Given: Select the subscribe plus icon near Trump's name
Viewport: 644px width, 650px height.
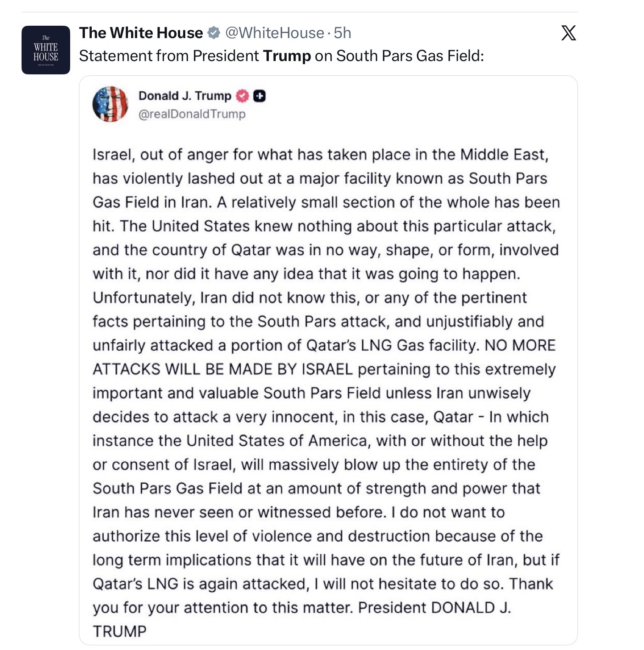Looking at the screenshot, I should click(x=260, y=96).
